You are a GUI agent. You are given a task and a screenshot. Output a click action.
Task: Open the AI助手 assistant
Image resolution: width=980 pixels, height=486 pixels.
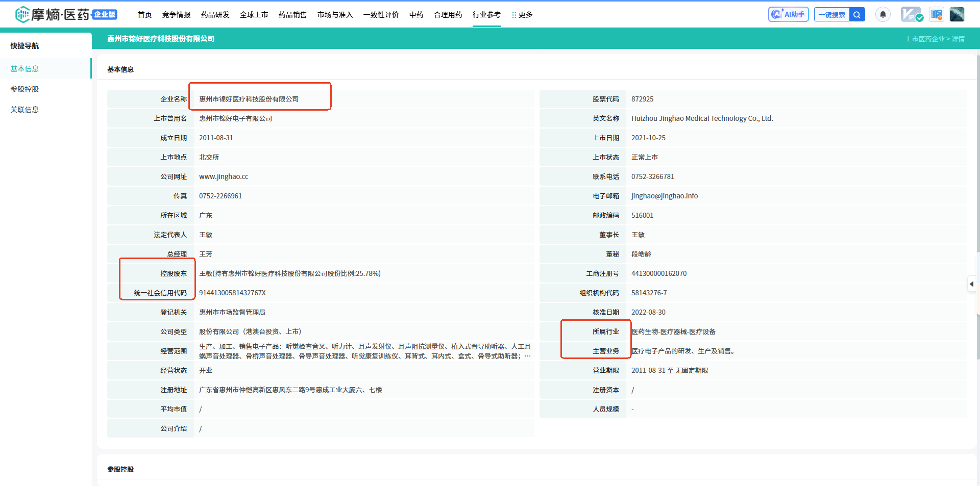tap(788, 14)
